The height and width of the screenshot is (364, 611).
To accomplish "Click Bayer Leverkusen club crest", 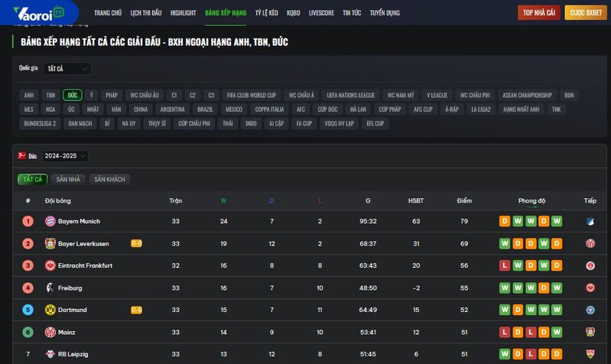I will tap(50, 244).
